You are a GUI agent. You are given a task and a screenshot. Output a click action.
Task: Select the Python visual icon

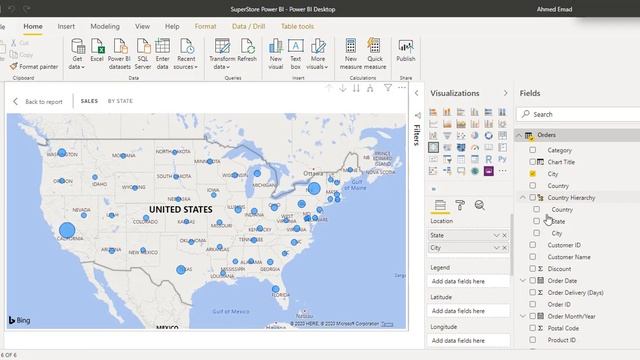click(502, 159)
